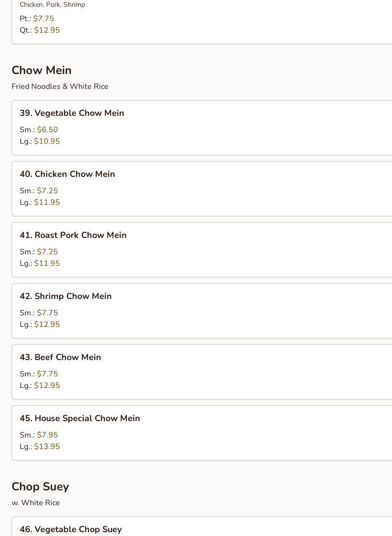392x536 pixels.
Task: Pick the $7.75 pint price option
Action: 43,19
